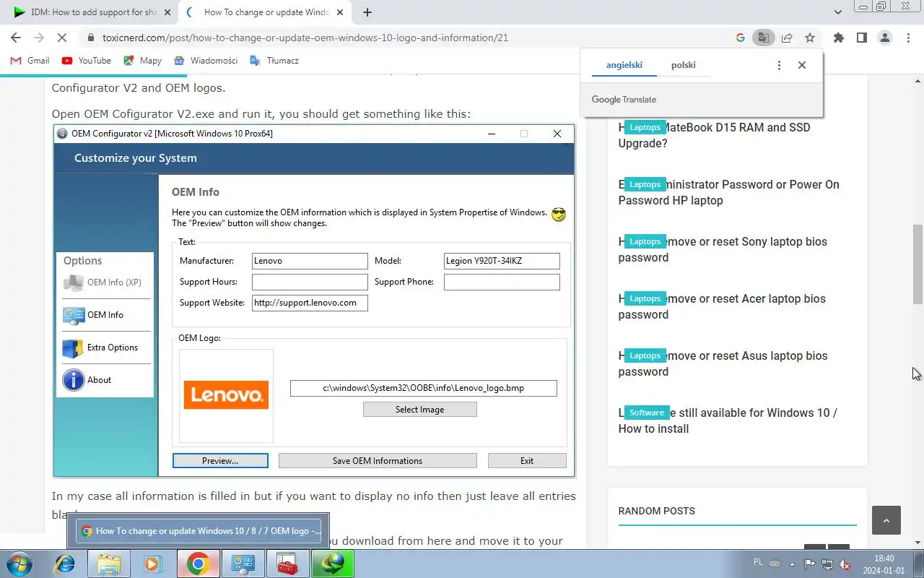
Task: Open Chrome side panel
Action: coord(861,38)
